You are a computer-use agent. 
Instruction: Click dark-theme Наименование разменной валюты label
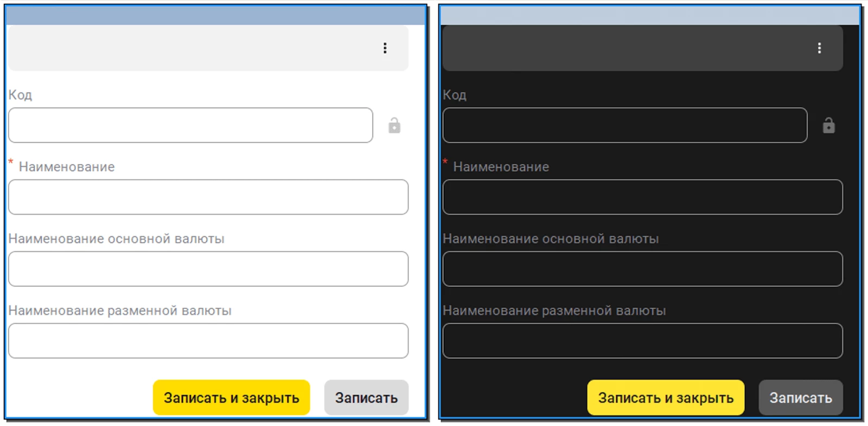[x=554, y=311]
